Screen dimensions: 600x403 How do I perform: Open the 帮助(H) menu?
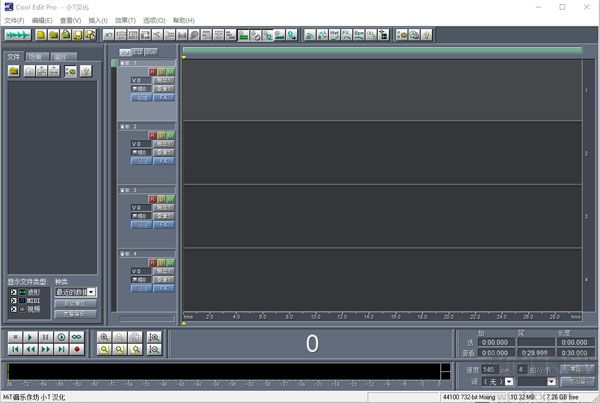pyautogui.click(x=184, y=20)
